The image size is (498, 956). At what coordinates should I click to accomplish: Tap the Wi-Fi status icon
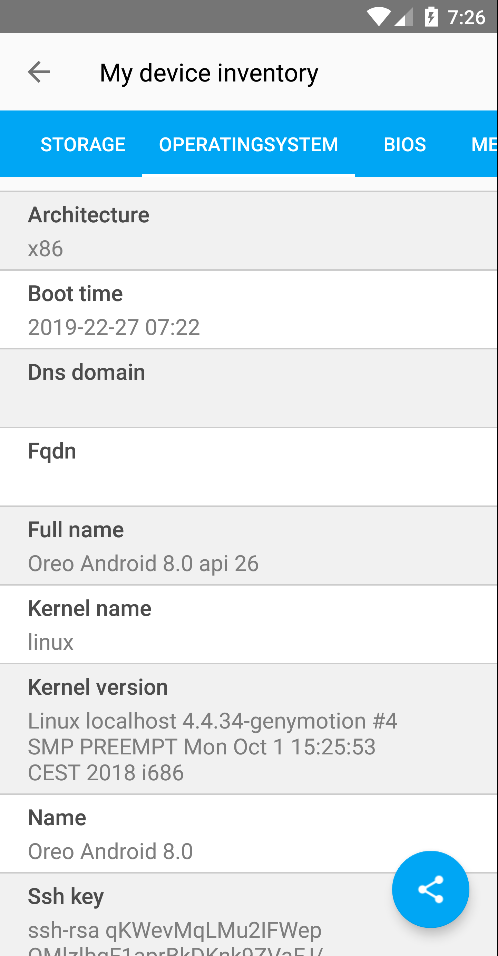click(379, 16)
